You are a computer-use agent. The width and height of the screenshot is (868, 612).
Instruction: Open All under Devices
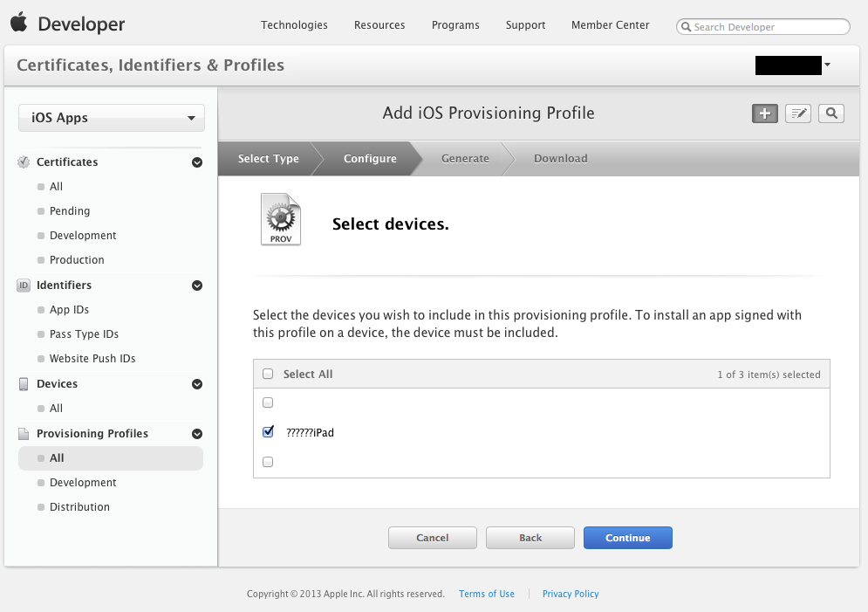click(x=56, y=409)
